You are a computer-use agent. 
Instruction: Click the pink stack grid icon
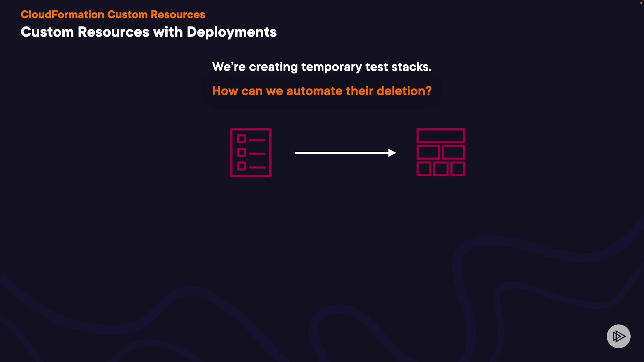pyautogui.click(x=441, y=153)
